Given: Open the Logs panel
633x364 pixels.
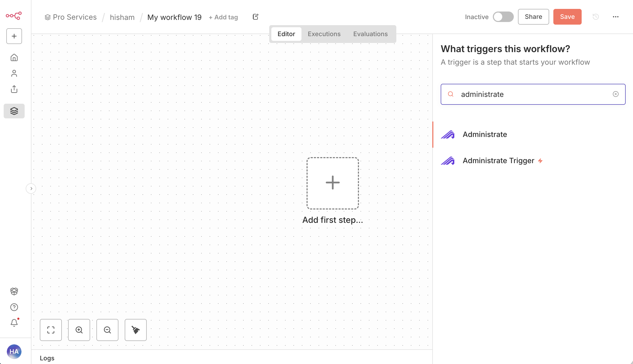Looking at the screenshot, I should 47,358.
